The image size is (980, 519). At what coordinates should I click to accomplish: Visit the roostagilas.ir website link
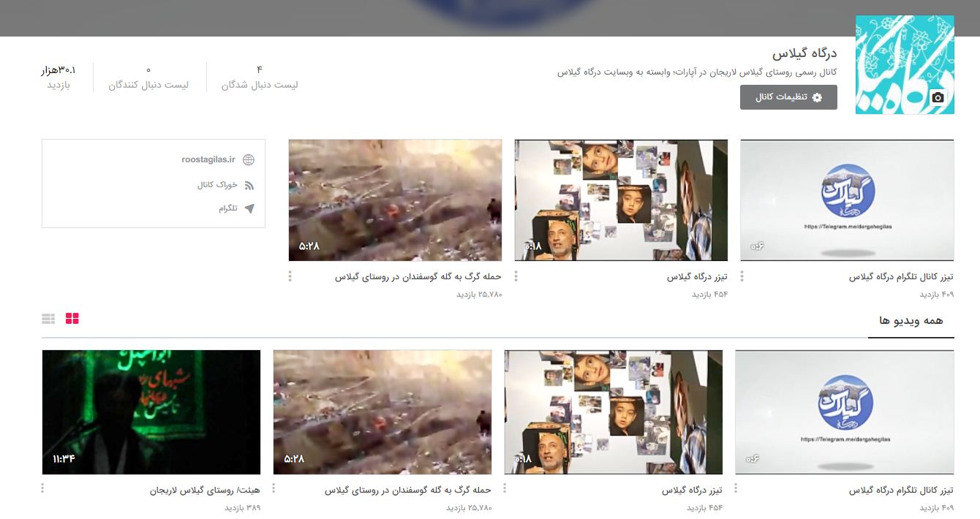tap(208, 159)
